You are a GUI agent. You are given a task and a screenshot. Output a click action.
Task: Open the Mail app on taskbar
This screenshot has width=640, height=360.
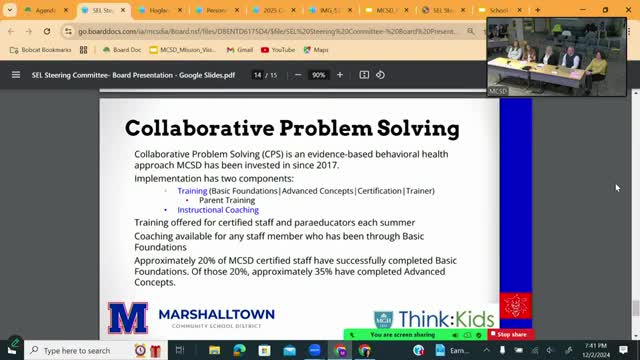pos(289,351)
